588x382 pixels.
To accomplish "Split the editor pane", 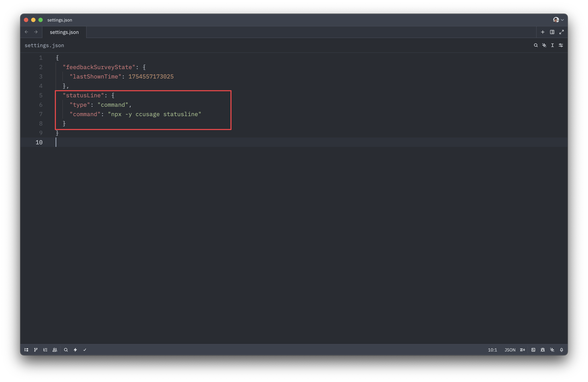I will (x=552, y=32).
